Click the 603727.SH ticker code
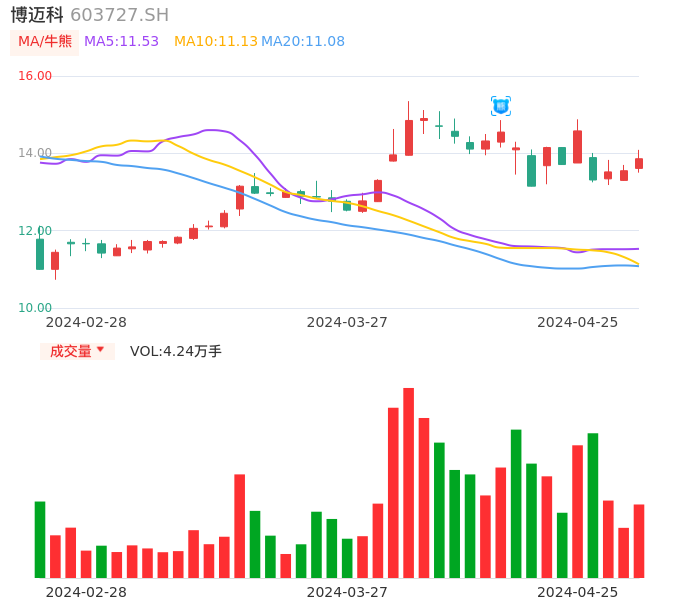The height and width of the screenshot is (606, 686). coord(119,15)
